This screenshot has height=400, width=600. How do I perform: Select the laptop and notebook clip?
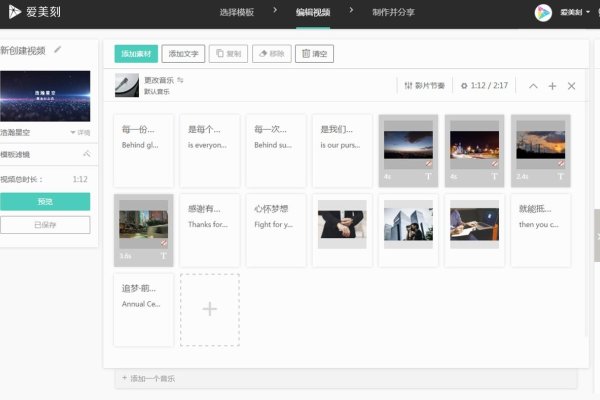point(474,230)
